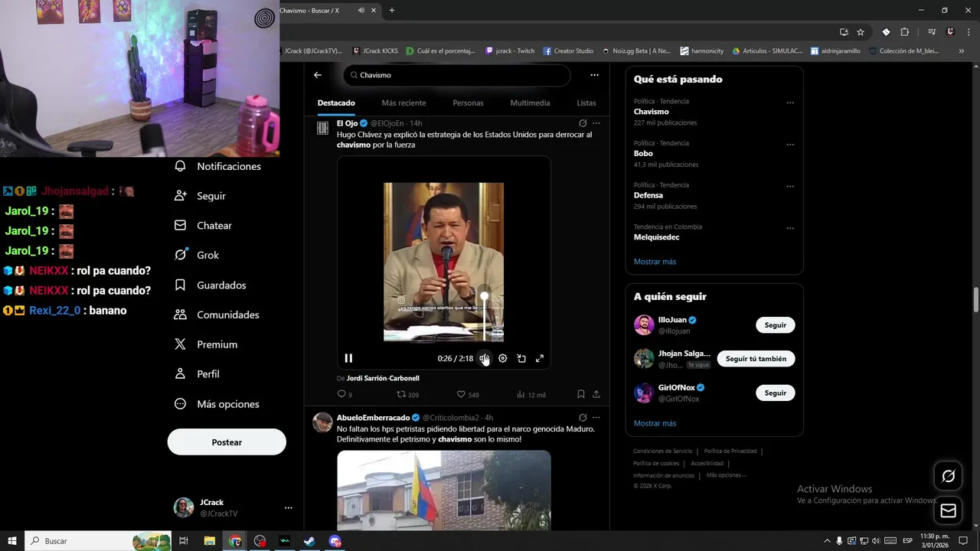Open search settings three-dot menu

coord(594,75)
